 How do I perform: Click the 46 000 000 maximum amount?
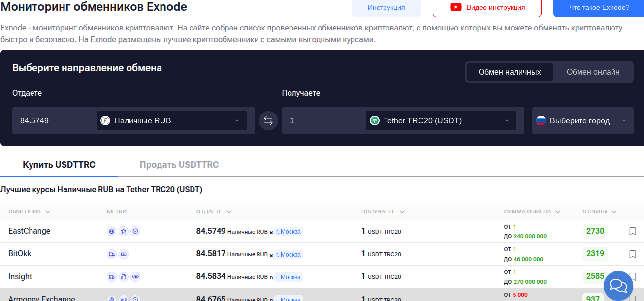tap(528, 259)
